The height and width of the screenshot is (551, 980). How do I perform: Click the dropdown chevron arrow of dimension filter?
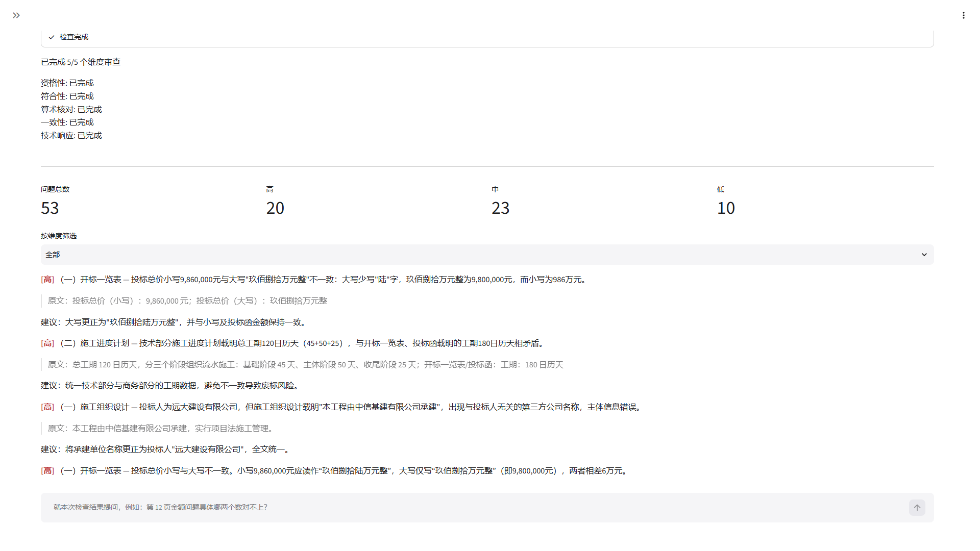[x=924, y=255]
